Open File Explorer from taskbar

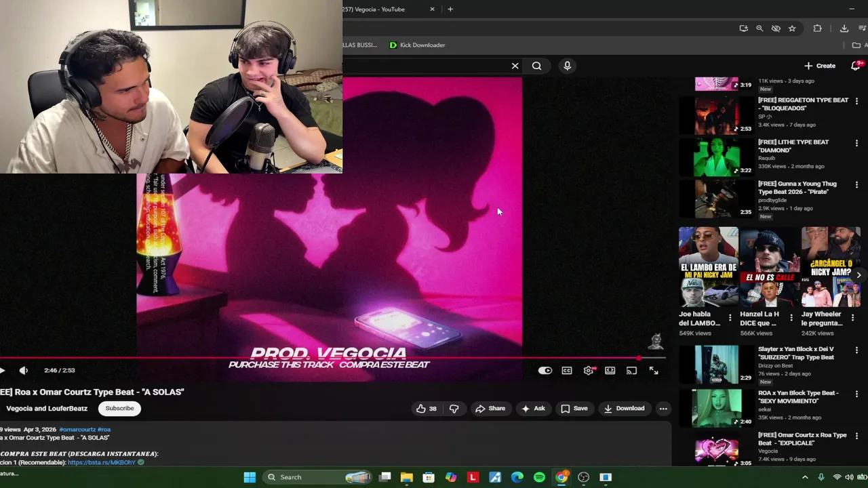[407, 477]
